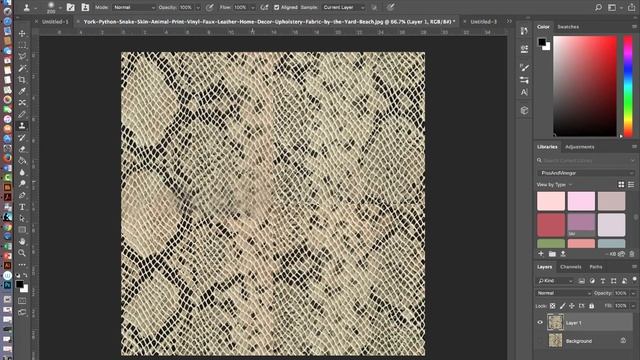This screenshot has height=360, width=640.
Task: Switch to the Paths tab
Action: click(x=596, y=267)
